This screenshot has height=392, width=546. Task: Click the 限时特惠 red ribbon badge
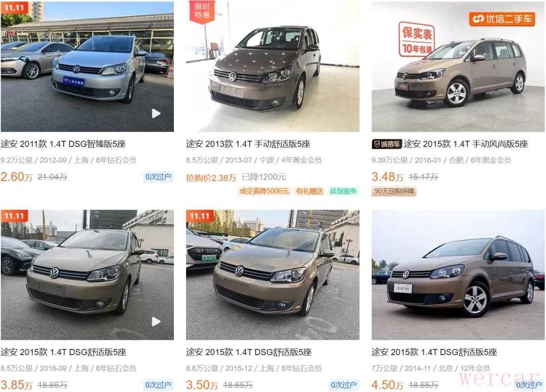coord(202,12)
